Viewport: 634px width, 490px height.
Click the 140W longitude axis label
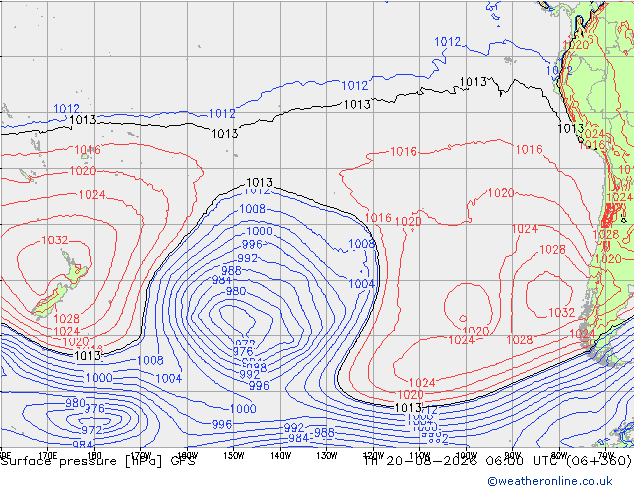(280, 456)
